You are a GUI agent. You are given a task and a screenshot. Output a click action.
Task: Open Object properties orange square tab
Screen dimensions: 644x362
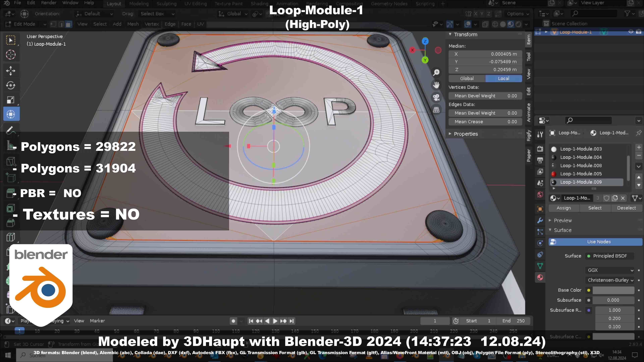[x=540, y=209]
